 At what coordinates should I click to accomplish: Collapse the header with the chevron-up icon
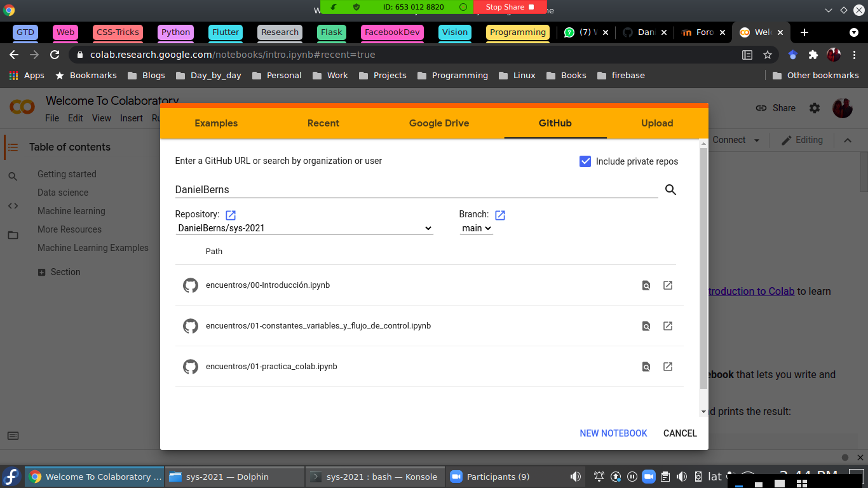848,140
